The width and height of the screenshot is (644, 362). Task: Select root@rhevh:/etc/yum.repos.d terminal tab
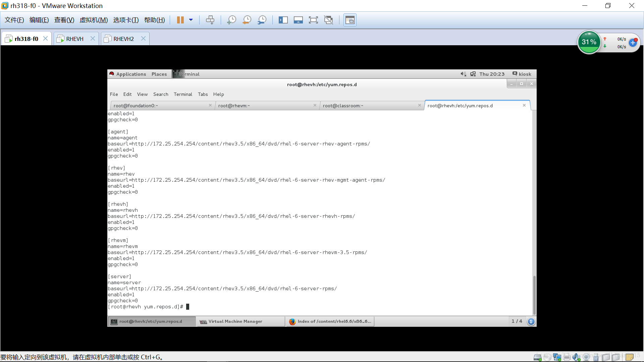pyautogui.click(x=477, y=106)
